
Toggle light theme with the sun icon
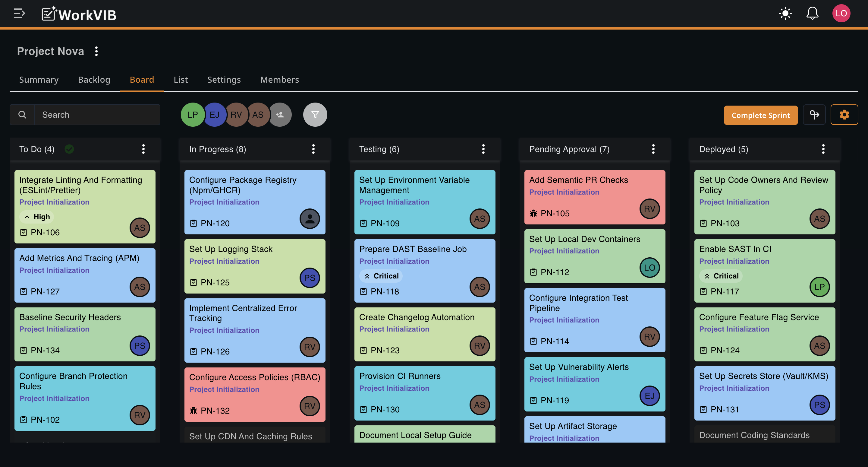[785, 14]
